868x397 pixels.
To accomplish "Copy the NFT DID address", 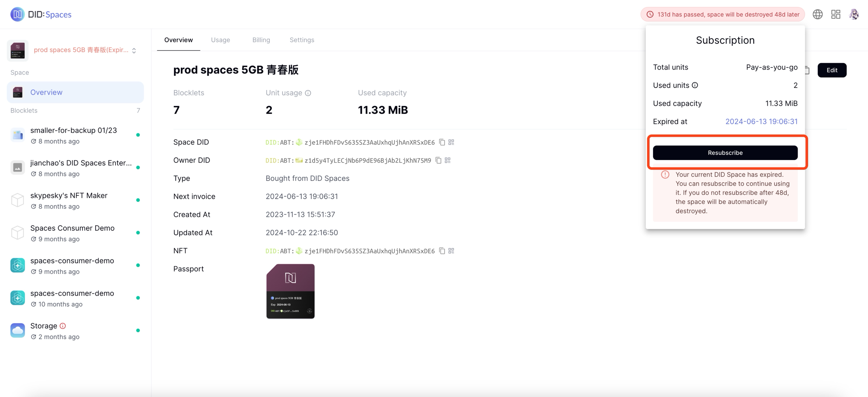I will click(442, 251).
